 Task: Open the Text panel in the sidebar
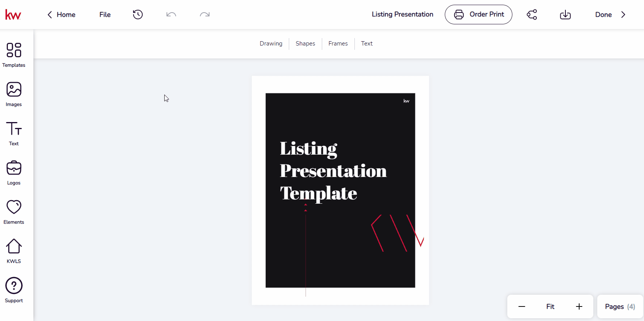tap(14, 133)
